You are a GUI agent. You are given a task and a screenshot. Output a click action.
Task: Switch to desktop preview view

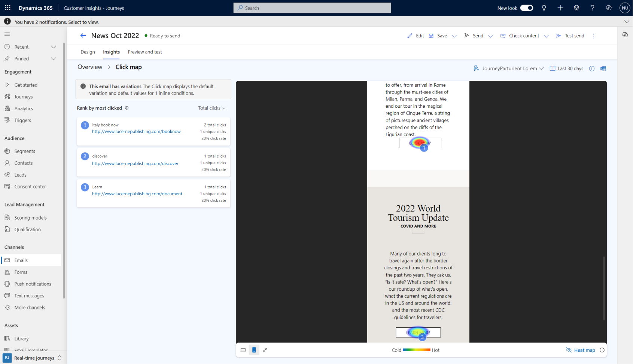[243, 350]
